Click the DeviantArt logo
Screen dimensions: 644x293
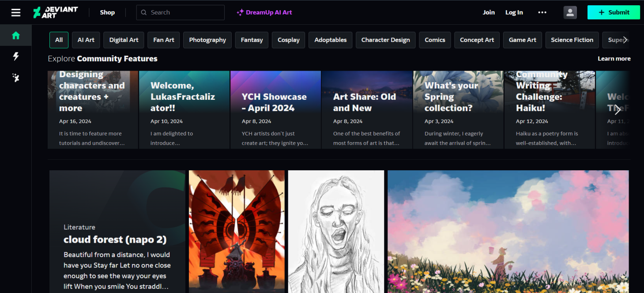tap(56, 12)
